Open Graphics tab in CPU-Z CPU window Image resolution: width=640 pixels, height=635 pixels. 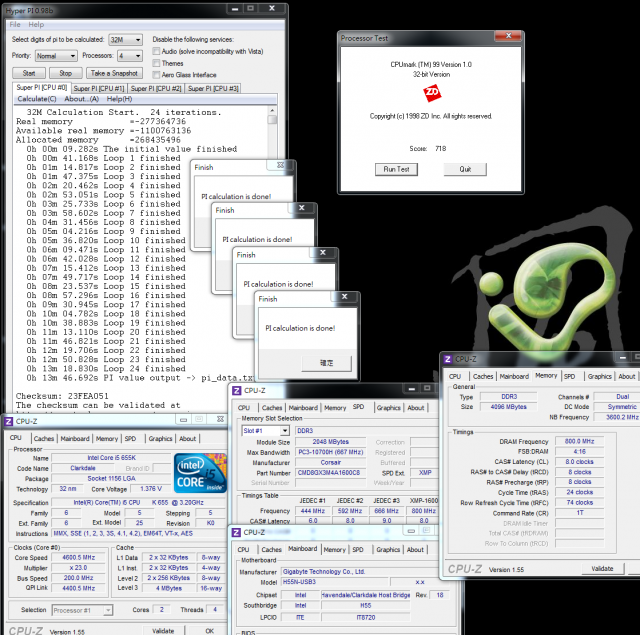pyautogui.click(x=160, y=439)
